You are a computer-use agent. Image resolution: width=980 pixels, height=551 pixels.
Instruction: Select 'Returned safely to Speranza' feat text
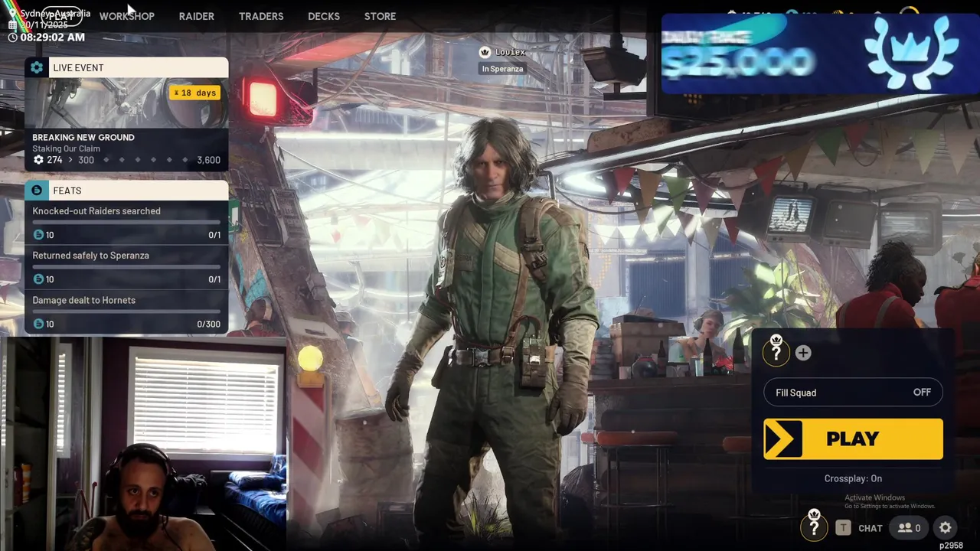click(x=90, y=256)
